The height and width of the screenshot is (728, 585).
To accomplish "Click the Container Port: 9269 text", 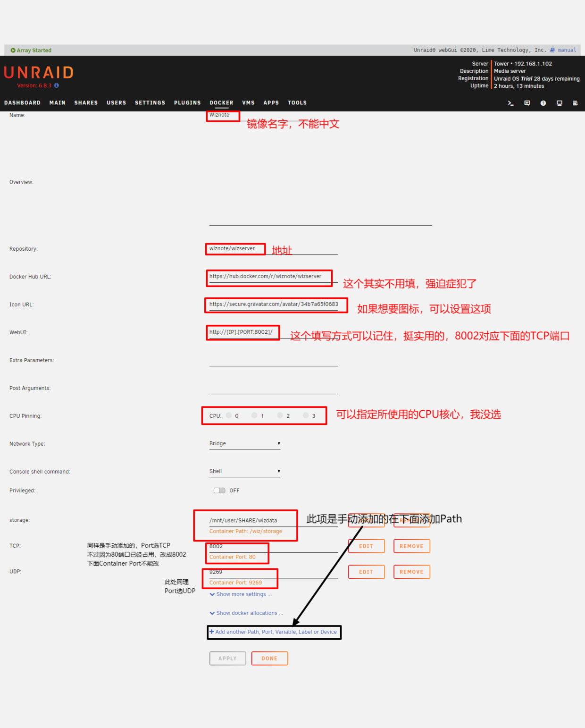I will click(x=235, y=583).
